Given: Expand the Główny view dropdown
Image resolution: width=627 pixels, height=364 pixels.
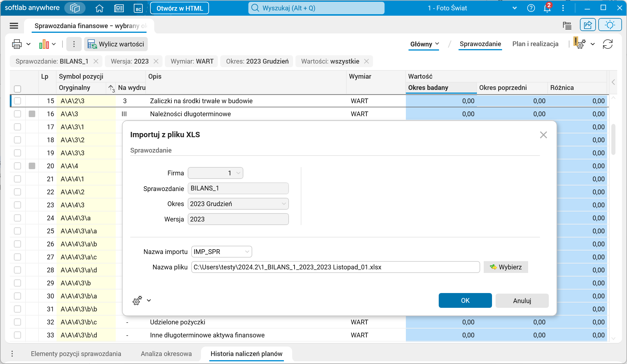Looking at the screenshot, I should click(424, 44).
